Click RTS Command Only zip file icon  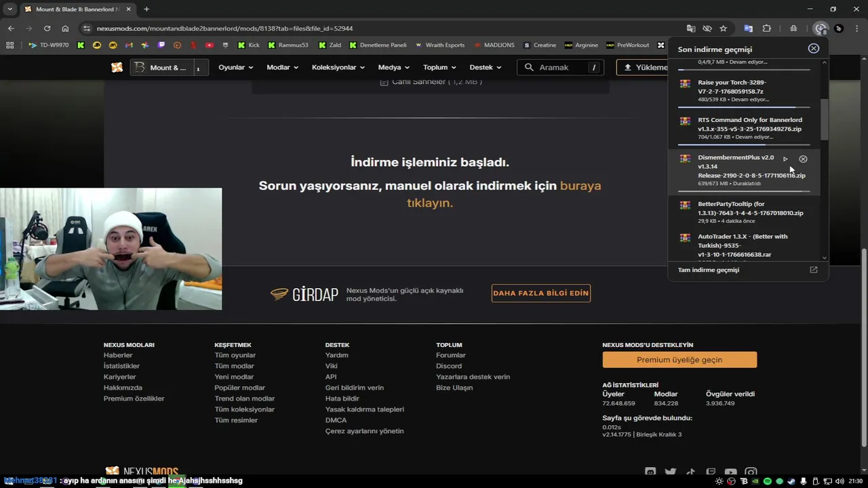[686, 121]
